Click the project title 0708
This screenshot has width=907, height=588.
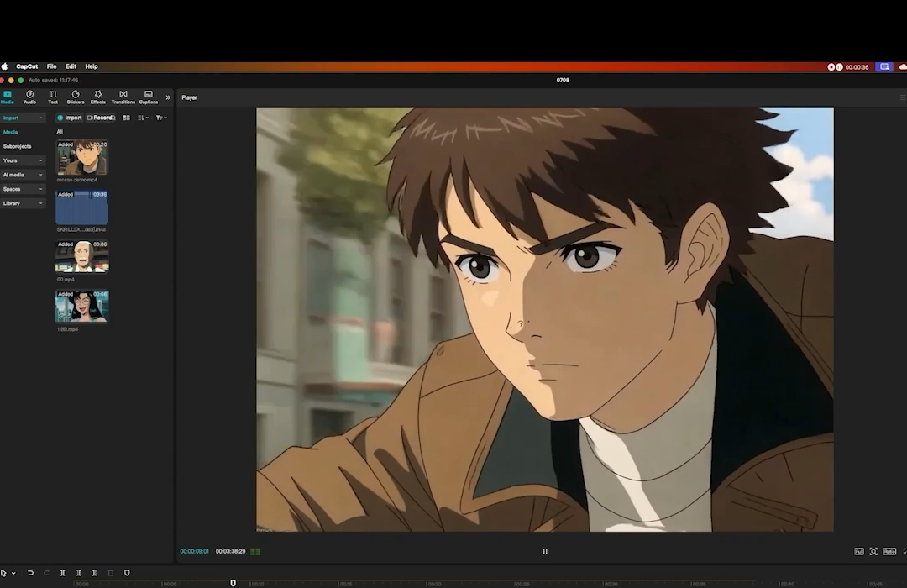[x=563, y=80]
